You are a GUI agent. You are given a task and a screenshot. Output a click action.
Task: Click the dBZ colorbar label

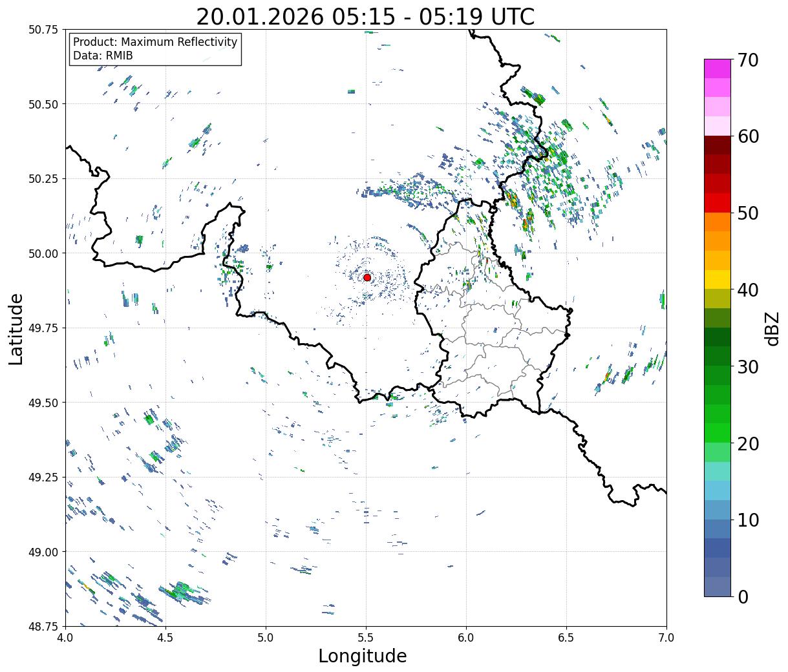click(x=772, y=328)
